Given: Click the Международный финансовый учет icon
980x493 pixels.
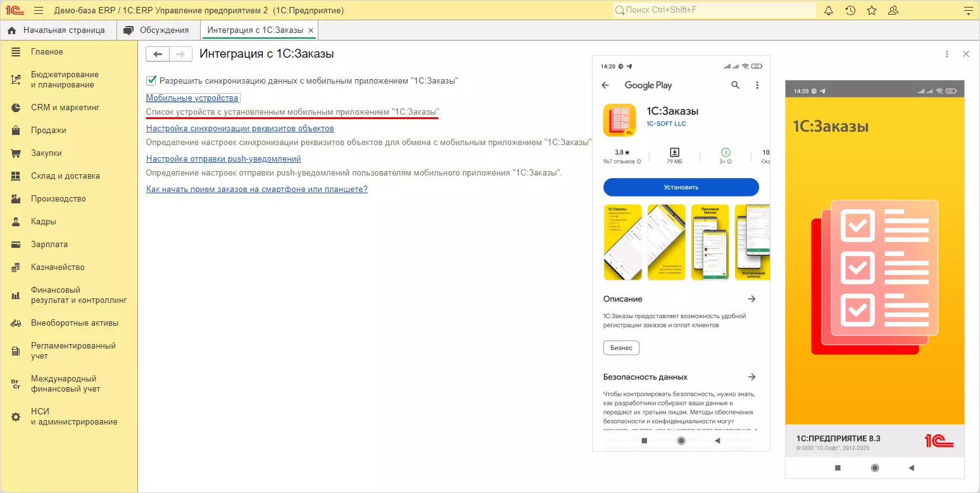Looking at the screenshot, I should (16, 384).
